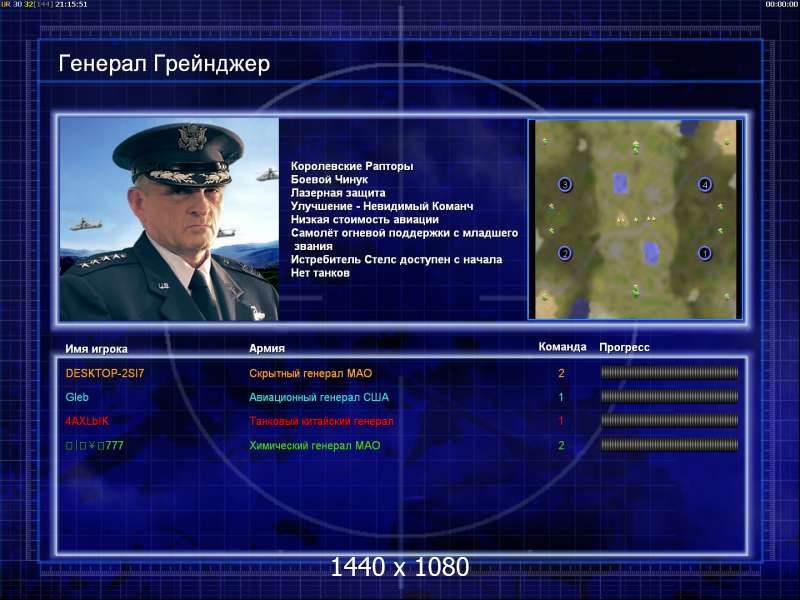800x600 pixels.
Task: Select start position 2 on the minimap
Action: tap(564, 253)
